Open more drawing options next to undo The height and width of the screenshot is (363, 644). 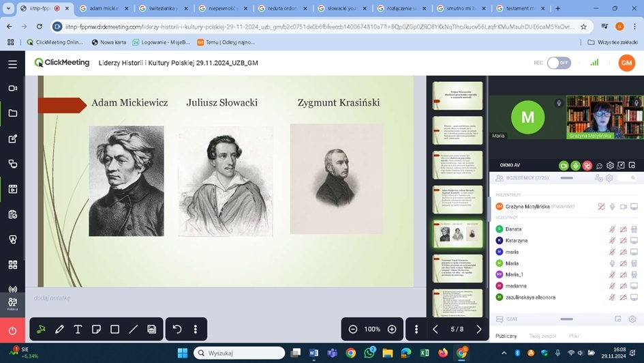pos(196,330)
